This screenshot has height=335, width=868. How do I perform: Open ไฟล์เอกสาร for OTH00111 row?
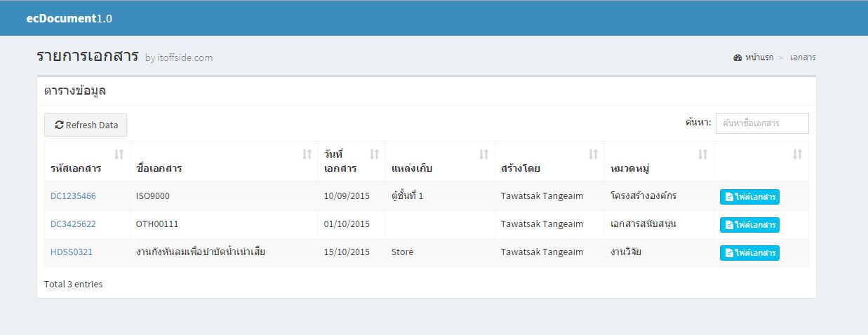[x=749, y=225]
